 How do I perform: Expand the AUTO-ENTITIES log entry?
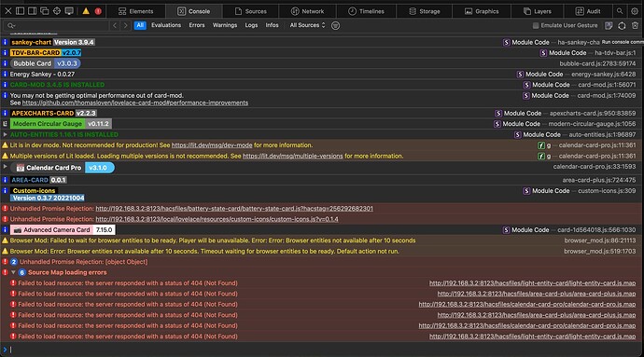pyautogui.click(x=5, y=134)
